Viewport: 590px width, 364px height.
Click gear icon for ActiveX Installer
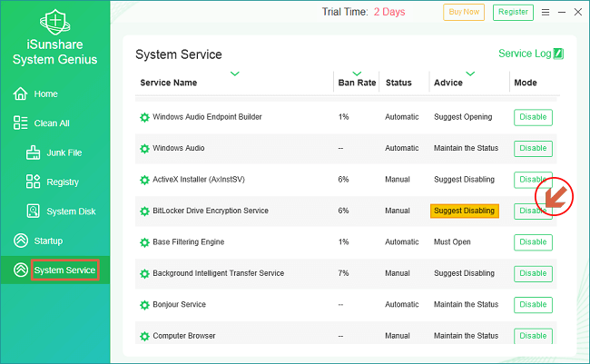[x=144, y=180]
